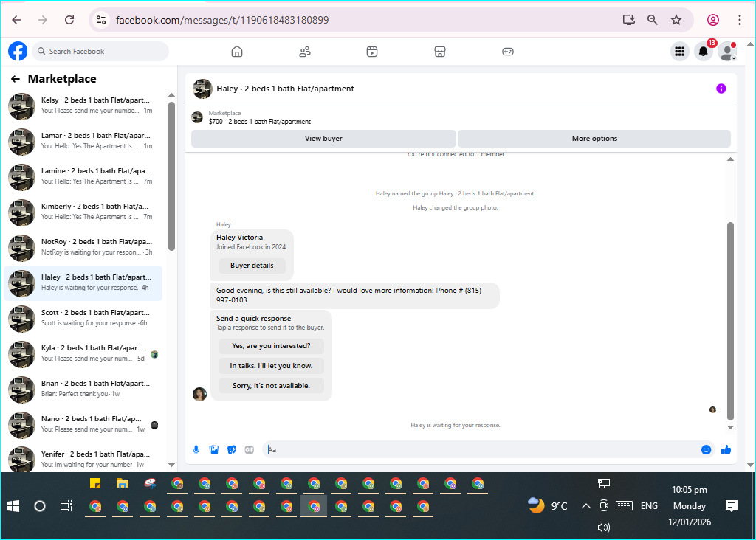Image resolution: width=756 pixels, height=540 pixels.
Task: Send quick response In talks. I'll let you know.
Action: 271,366
